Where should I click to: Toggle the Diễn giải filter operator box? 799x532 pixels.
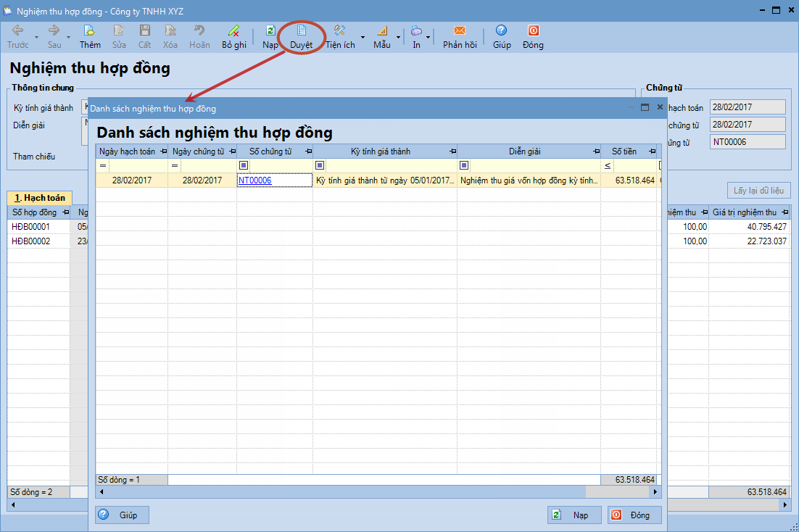click(x=464, y=165)
